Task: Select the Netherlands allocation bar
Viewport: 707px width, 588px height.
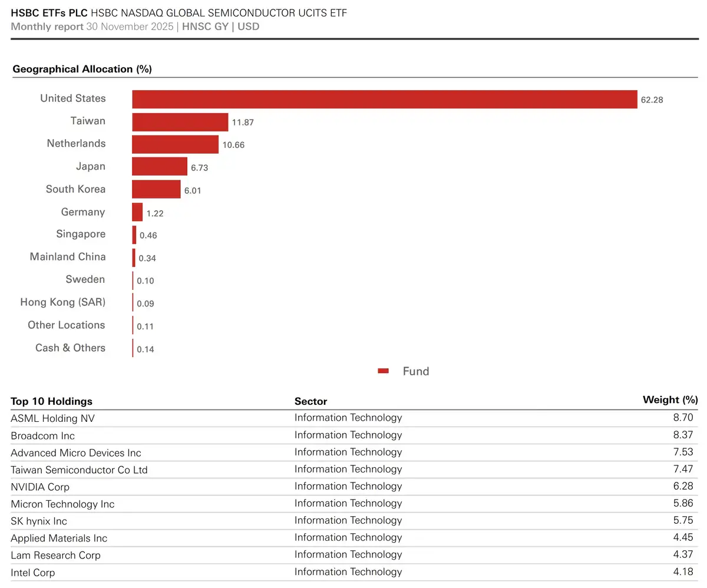Action: pyautogui.click(x=175, y=144)
